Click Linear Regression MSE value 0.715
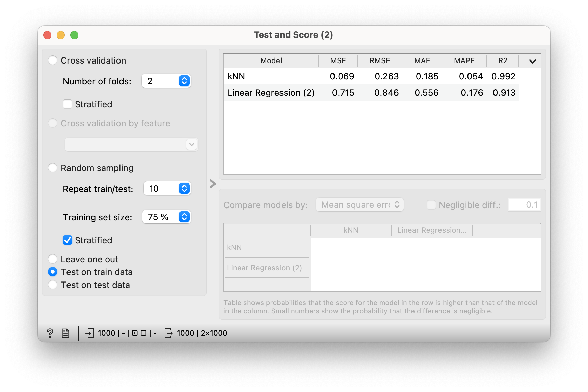The width and height of the screenshot is (588, 392). [343, 93]
